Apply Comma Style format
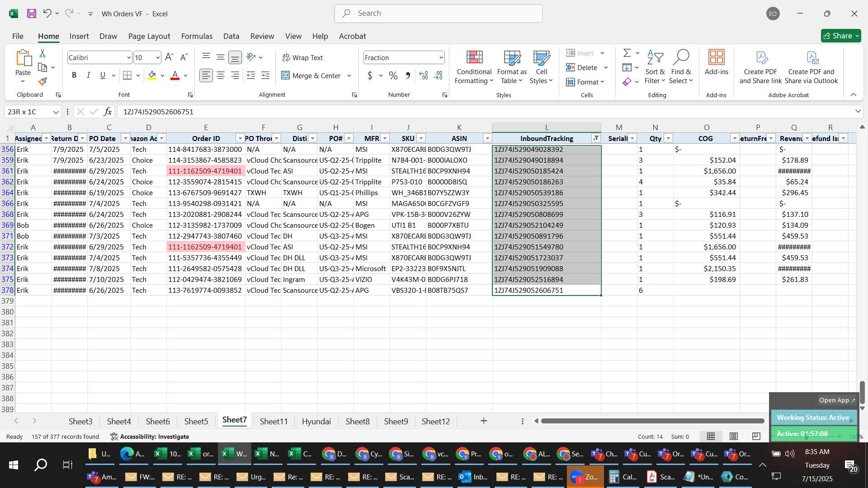868x488 pixels. (x=408, y=75)
